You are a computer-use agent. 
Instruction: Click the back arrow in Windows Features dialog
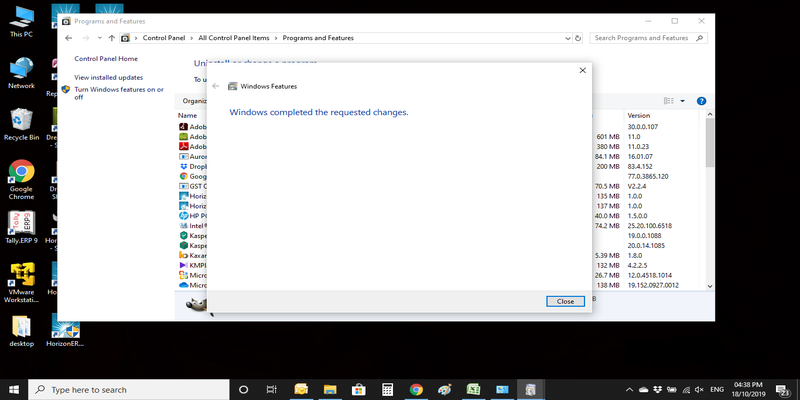pyautogui.click(x=216, y=87)
